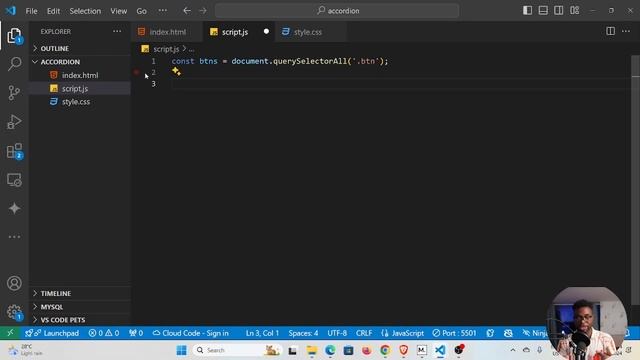Click Ln 3, Col 1 cursor position
This screenshot has width=640, height=360.
[262, 333]
